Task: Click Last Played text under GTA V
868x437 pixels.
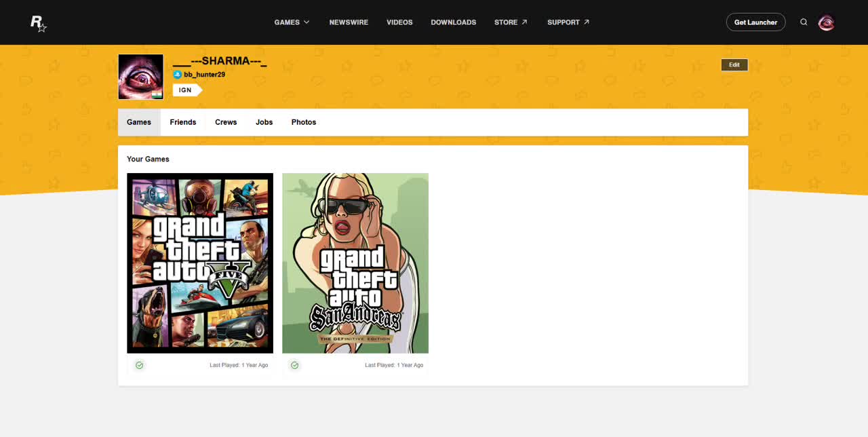Action: pos(239,365)
